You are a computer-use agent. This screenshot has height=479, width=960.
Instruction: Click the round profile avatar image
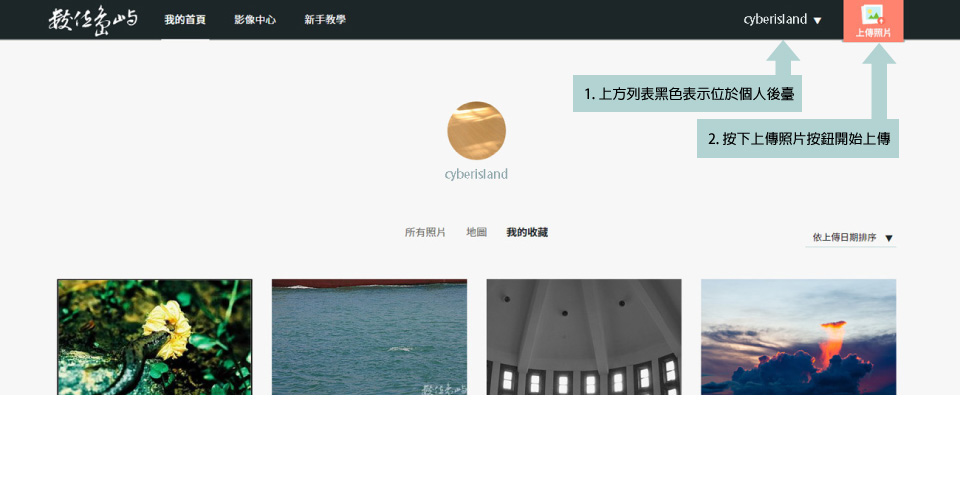pyautogui.click(x=476, y=130)
